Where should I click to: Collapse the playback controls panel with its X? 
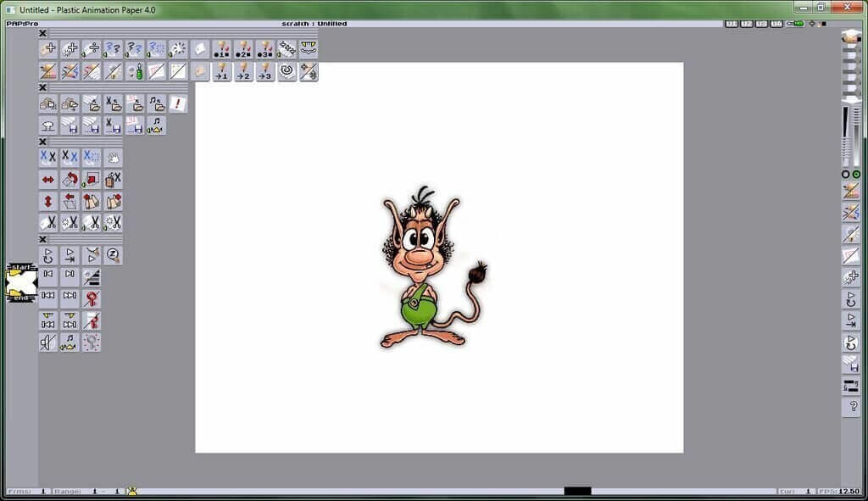(42, 240)
